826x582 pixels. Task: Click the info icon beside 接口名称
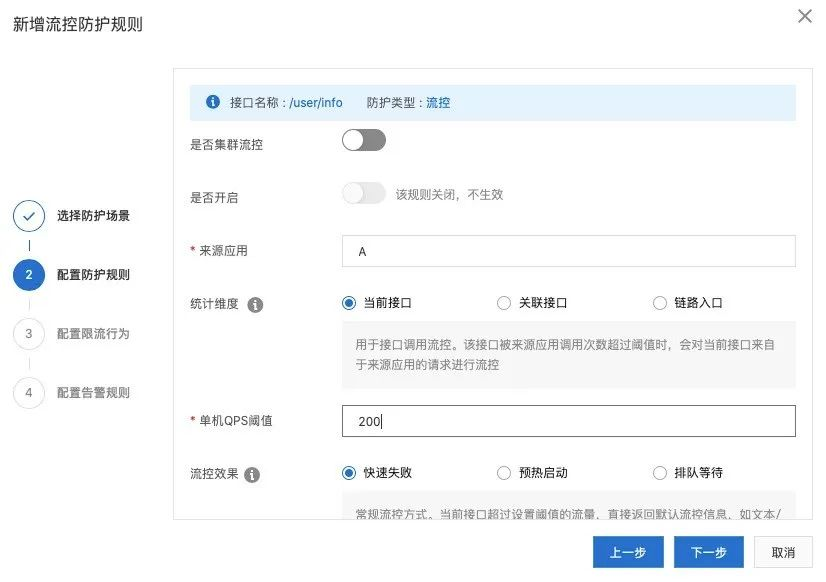click(212, 102)
